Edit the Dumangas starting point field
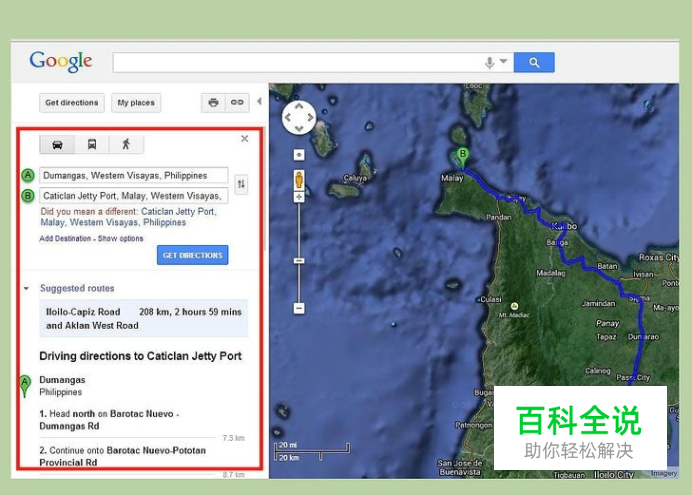The height and width of the screenshot is (495, 692). coord(134,176)
